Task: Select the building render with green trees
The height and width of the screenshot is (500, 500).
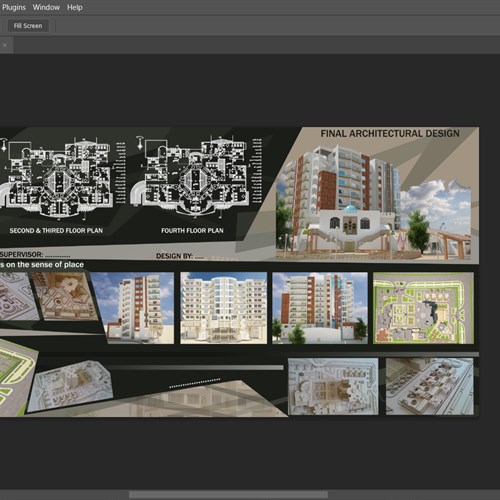Action: click(320, 308)
